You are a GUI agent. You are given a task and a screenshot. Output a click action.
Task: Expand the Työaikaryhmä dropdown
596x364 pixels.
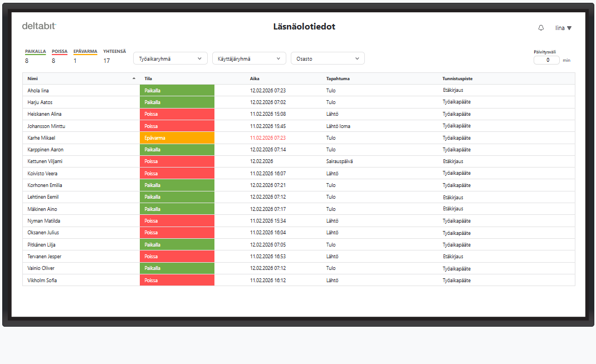[x=170, y=58]
